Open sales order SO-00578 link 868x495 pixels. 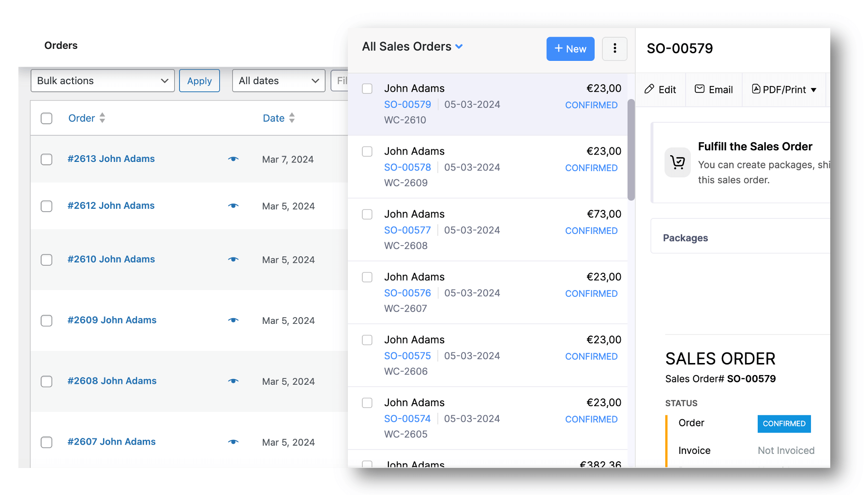pyautogui.click(x=407, y=167)
